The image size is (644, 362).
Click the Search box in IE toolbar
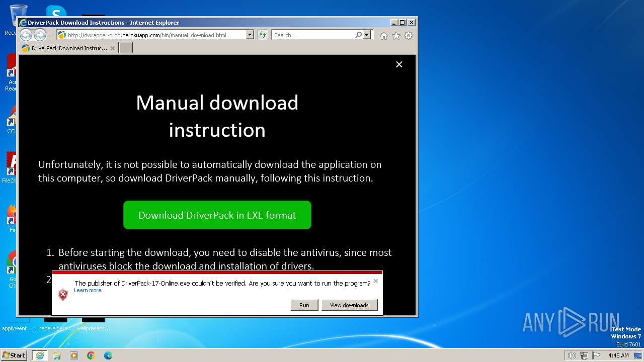pyautogui.click(x=313, y=35)
